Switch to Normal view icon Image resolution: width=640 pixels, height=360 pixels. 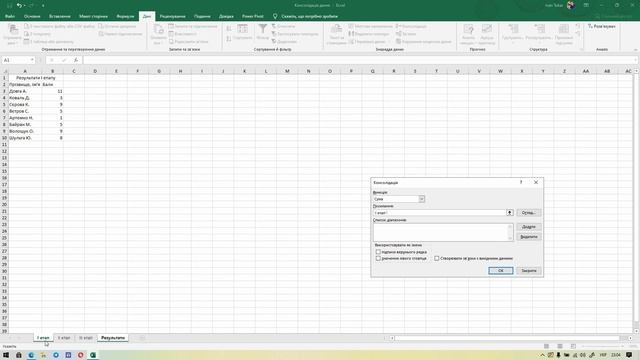tap(546, 346)
